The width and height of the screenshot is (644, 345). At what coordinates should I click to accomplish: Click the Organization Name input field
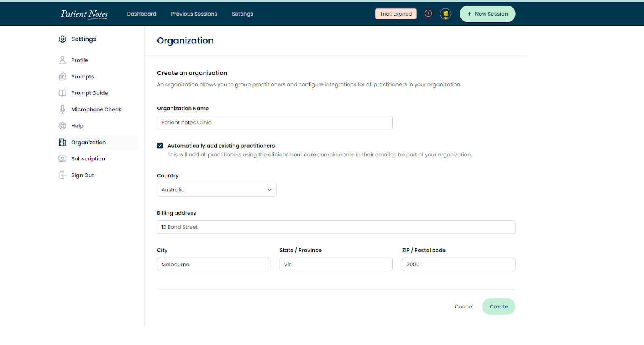coord(275,123)
